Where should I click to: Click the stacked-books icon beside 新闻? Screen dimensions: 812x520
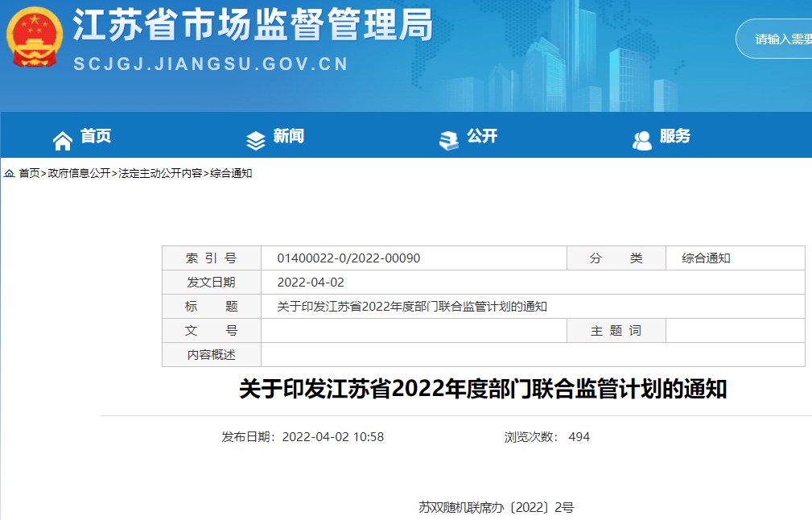tap(256, 138)
